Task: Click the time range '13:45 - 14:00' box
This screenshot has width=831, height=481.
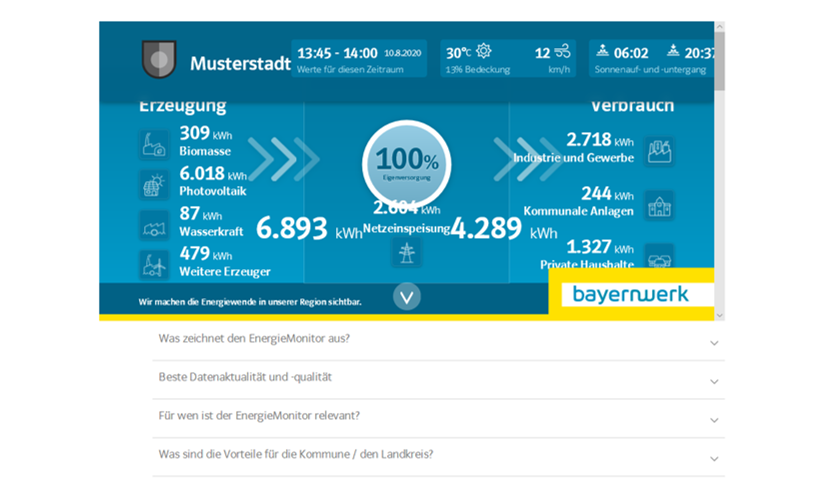Action: (x=359, y=58)
